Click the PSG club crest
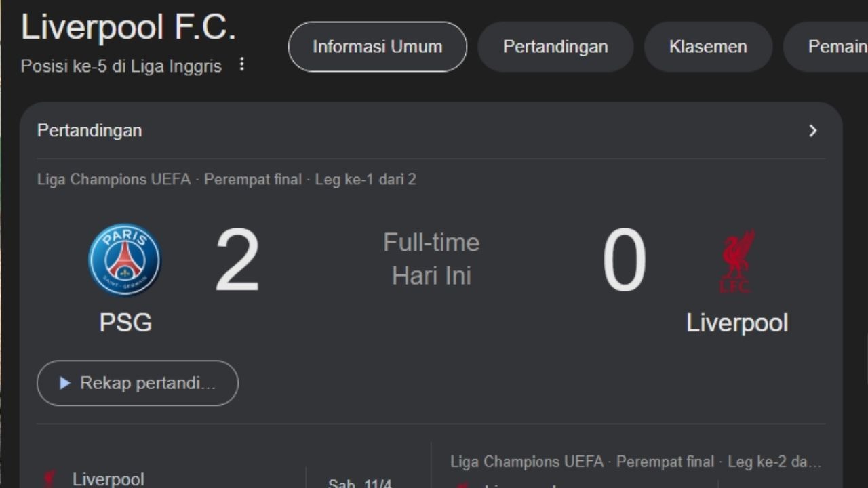Viewport: 868px width, 488px height. 125,260
